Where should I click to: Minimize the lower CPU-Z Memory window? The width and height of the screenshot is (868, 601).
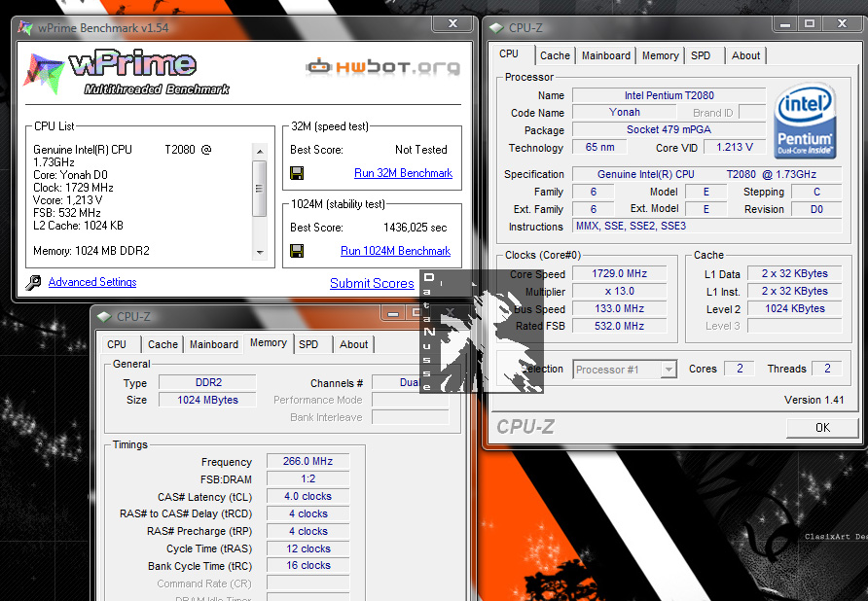click(x=393, y=313)
